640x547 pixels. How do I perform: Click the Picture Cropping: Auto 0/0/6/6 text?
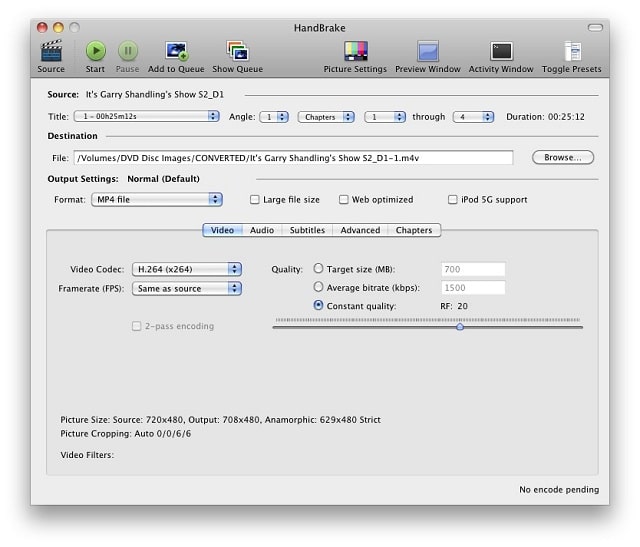click(126, 434)
